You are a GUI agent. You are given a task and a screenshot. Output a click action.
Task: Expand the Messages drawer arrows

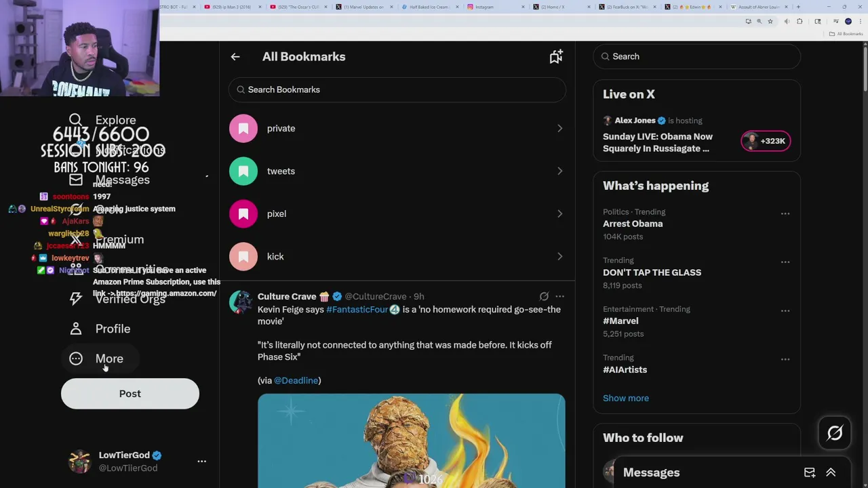[831, 472]
